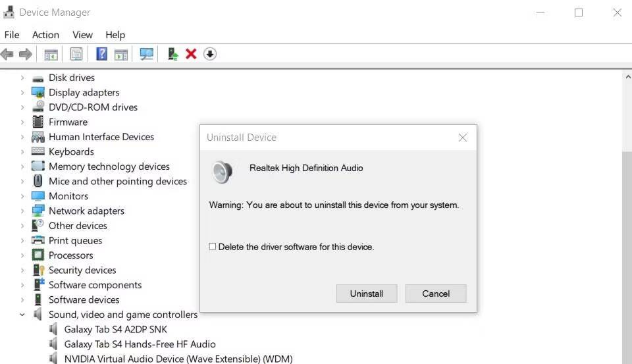Select NVIDIA Virtual Audio Device entry
632x364 pixels.
pyautogui.click(x=178, y=359)
